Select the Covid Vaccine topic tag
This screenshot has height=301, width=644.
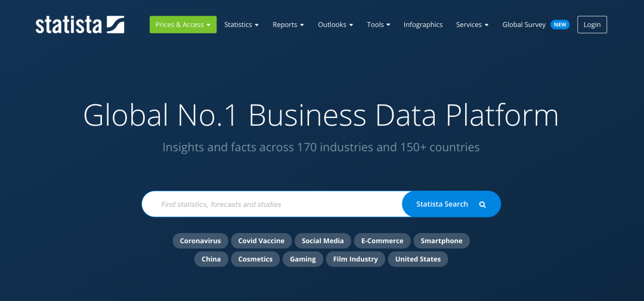point(261,241)
